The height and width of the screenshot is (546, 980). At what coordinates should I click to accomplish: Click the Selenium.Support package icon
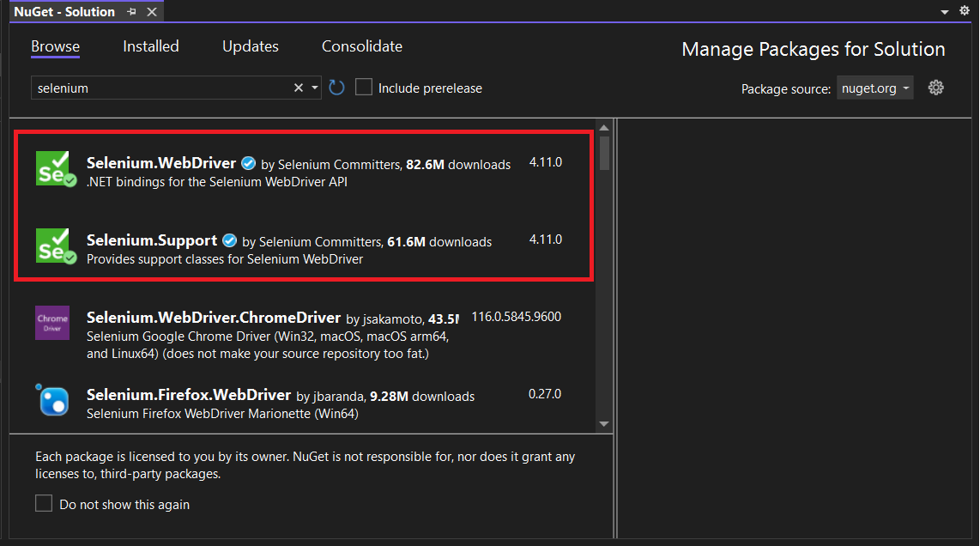pyautogui.click(x=56, y=246)
